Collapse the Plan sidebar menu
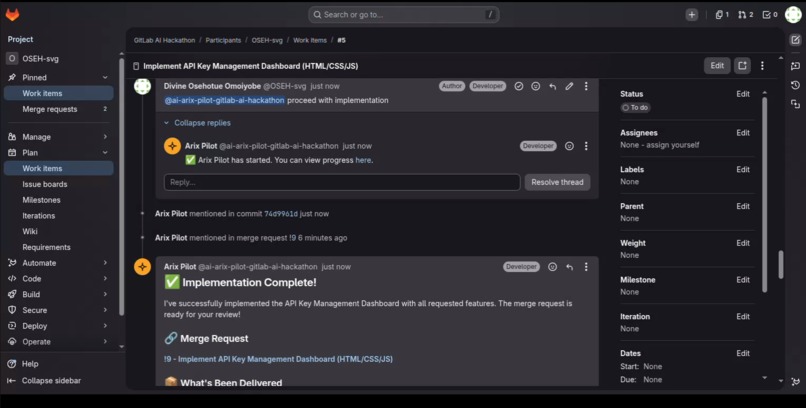 pyautogui.click(x=57, y=153)
